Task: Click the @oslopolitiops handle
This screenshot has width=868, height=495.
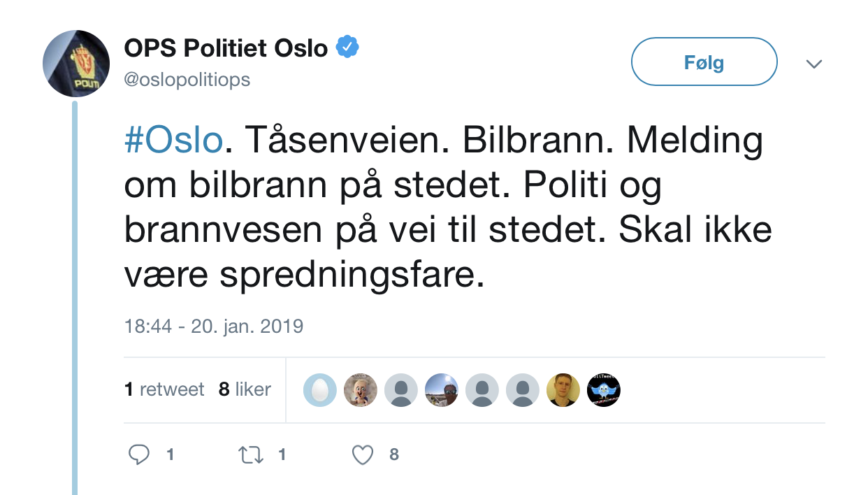Action: (x=187, y=80)
